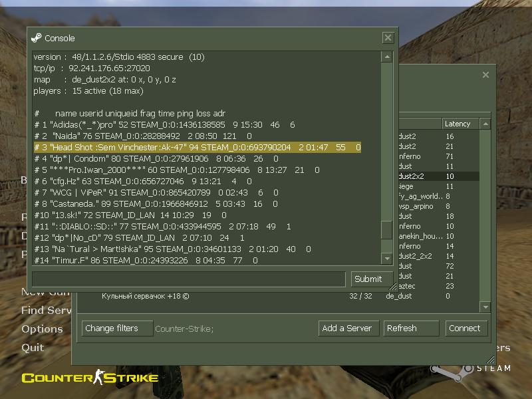Close the Console window
532x399 pixels.
pos(388,38)
